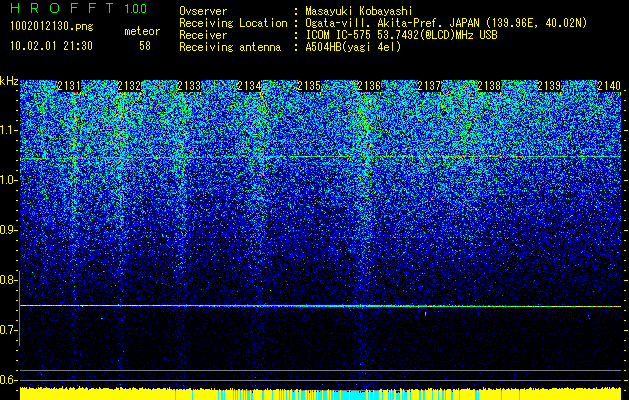Click the 2131 time marker

(69, 86)
